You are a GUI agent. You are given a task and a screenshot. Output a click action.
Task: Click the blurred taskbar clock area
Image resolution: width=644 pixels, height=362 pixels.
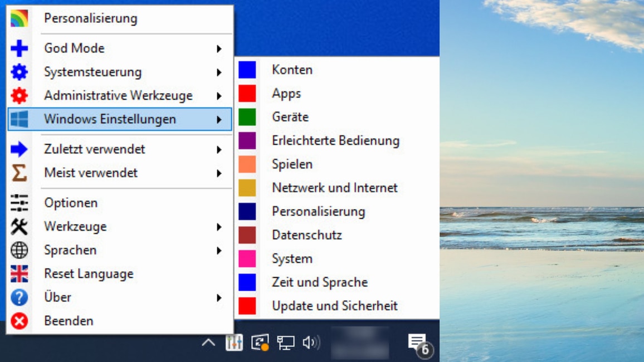[360, 343]
